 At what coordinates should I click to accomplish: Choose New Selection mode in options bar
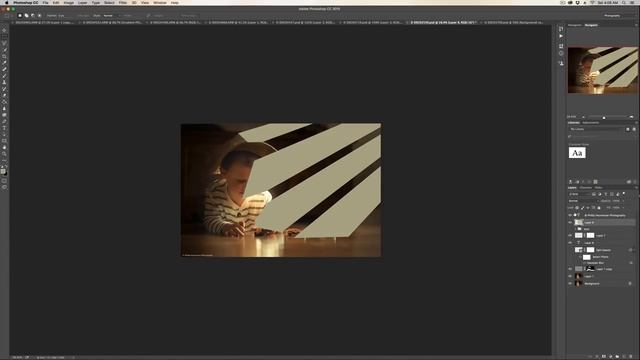pos(20,16)
